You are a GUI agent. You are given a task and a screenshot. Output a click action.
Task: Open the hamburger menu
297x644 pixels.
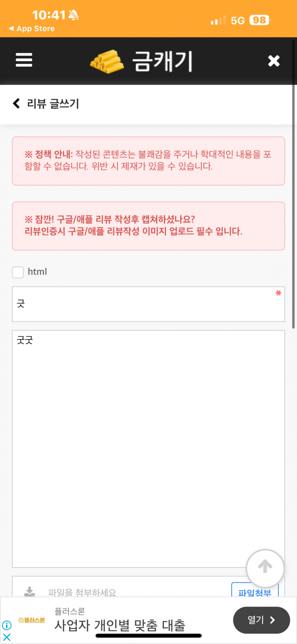pyautogui.click(x=24, y=60)
